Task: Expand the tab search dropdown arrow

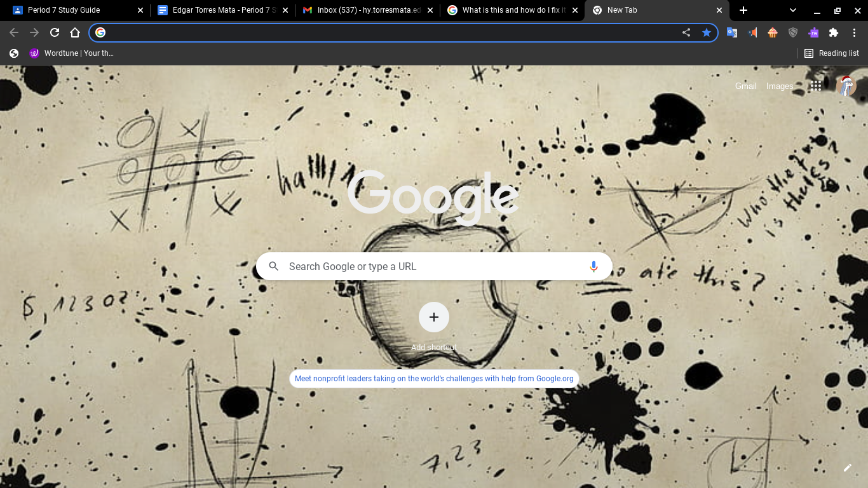Action: (x=793, y=10)
